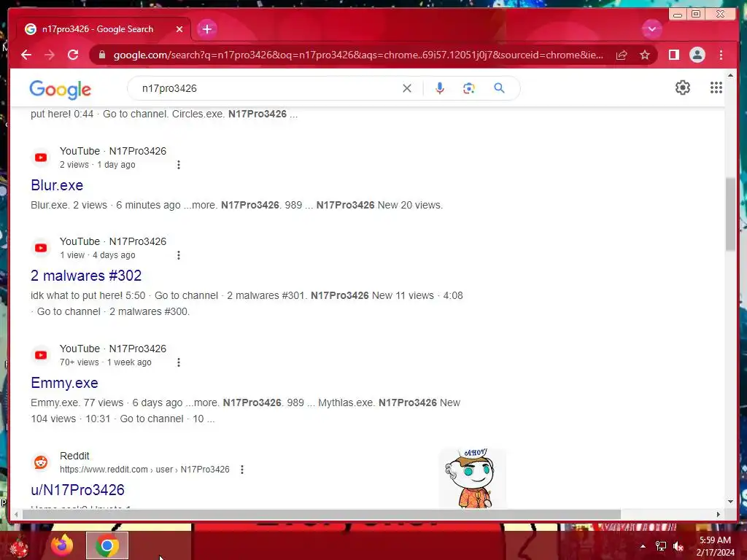Clear the search box with X
Screen dimensions: 747x560
pyautogui.click(x=407, y=88)
